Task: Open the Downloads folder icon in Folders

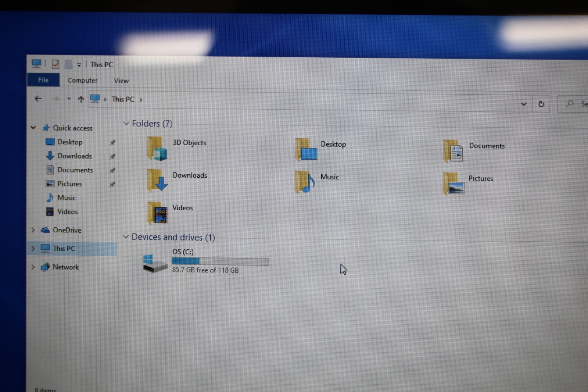Action: pos(157,181)
